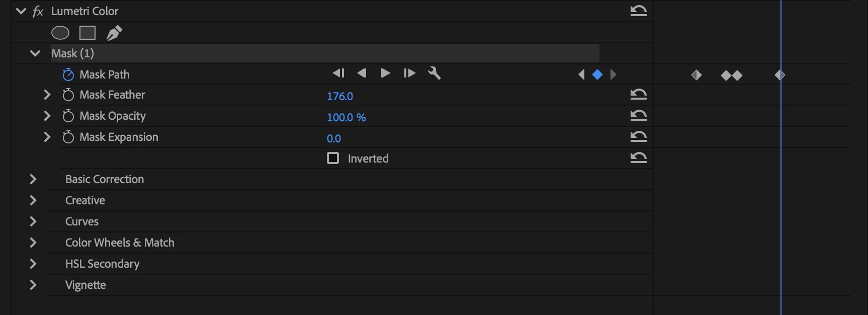Go to previous Mask Path keyframe
Screen dimensions: 868x315
click(581, 74)
